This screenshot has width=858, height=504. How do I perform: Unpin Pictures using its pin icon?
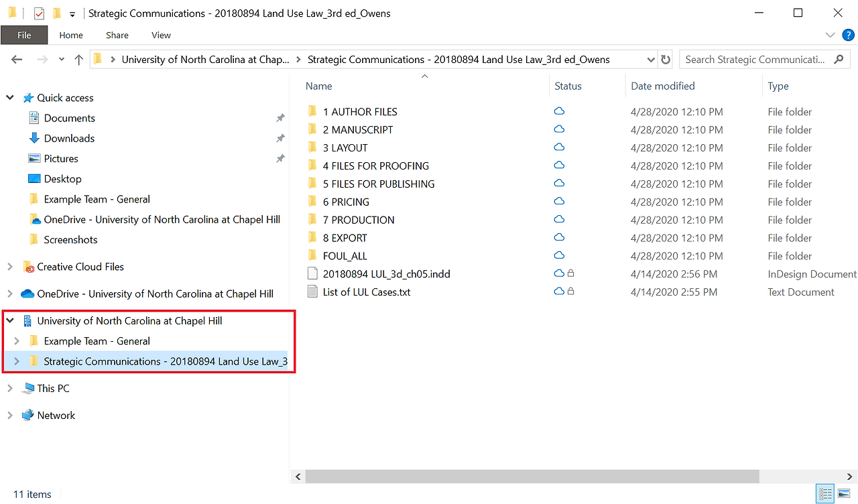[x=280, y=159]
